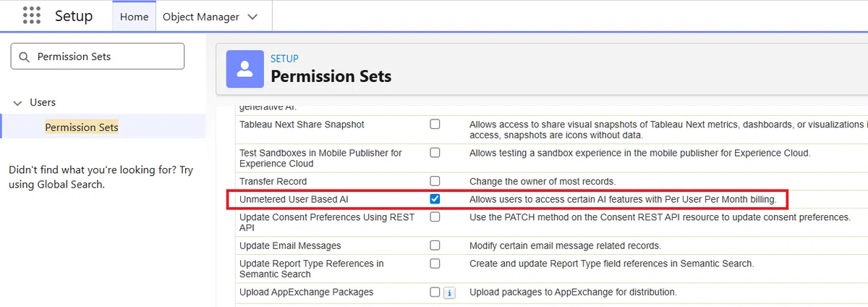
Task: Click the SETUP breadcrumb link
Action: tap(284, 59)
